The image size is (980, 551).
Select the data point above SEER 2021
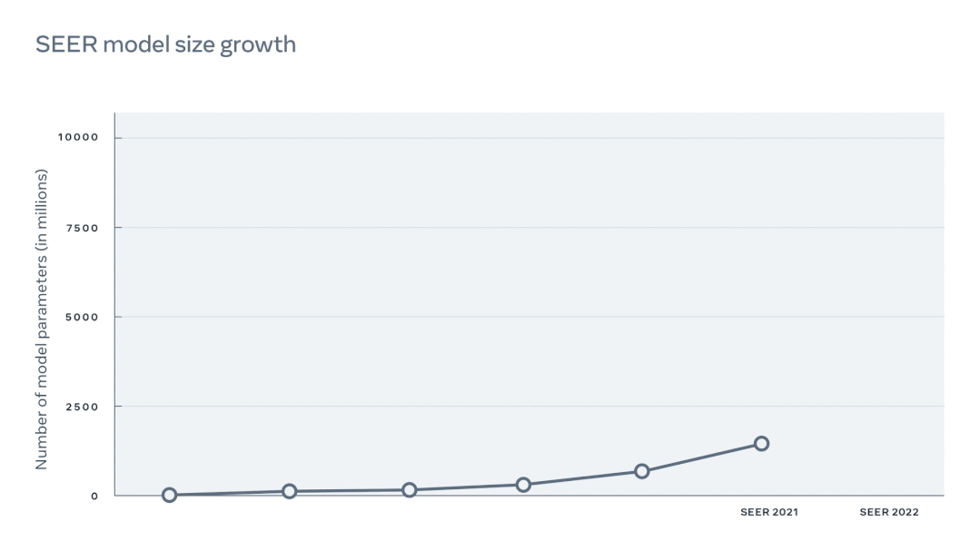[x=761, y=444]
